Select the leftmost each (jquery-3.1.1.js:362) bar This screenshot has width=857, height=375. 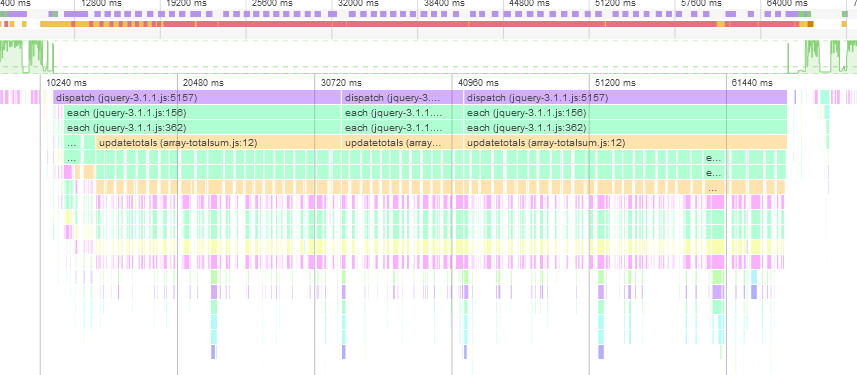(202, 127)
